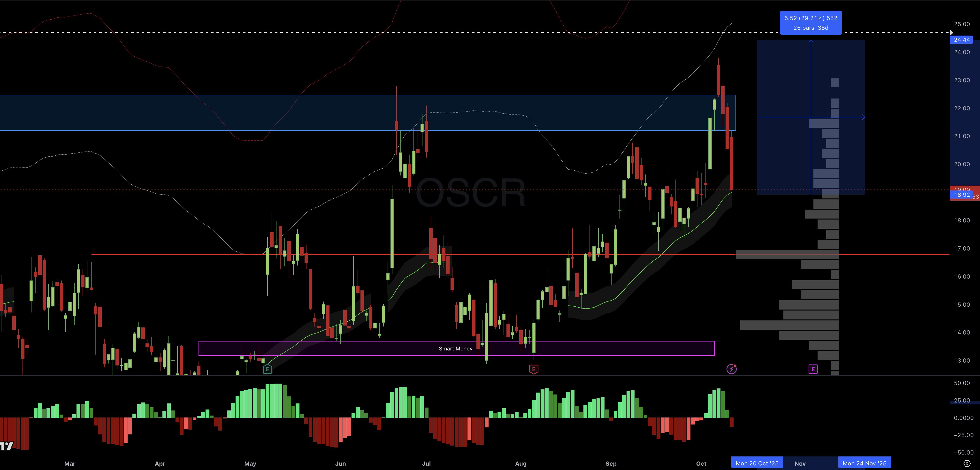Click Jul on the time axis
Viewport: 980px width, 470px height.
[427, 463]
